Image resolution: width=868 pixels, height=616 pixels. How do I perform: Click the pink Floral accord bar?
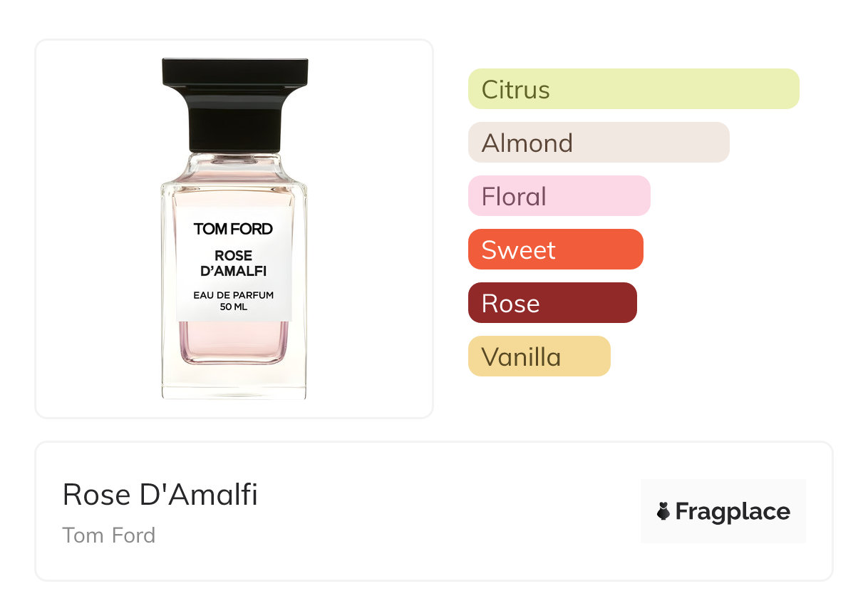tap(559, 196)
